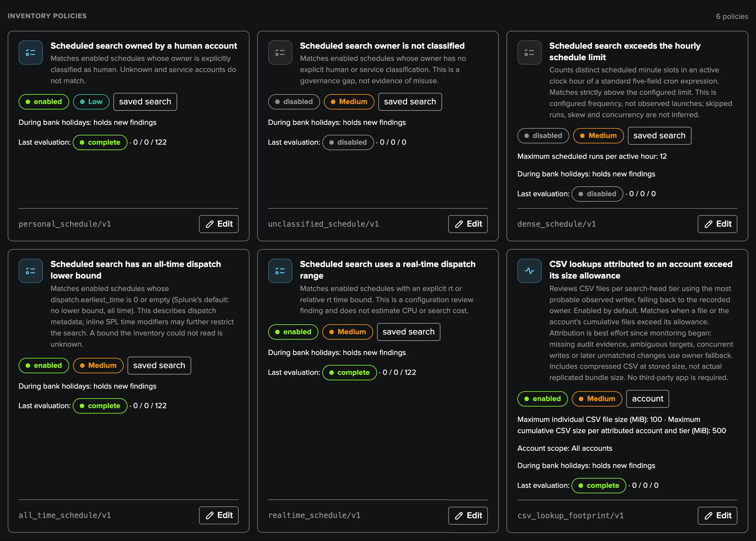This screenshot has height=541, width=756.
Task: Edit the realtime_schedule/v1 policy
Action: pos(468,516)
